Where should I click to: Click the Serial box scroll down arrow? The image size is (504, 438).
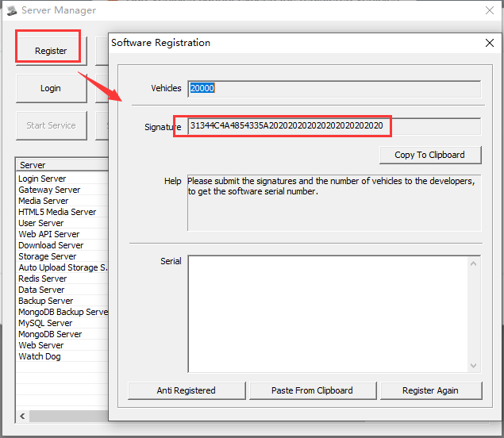474,365
